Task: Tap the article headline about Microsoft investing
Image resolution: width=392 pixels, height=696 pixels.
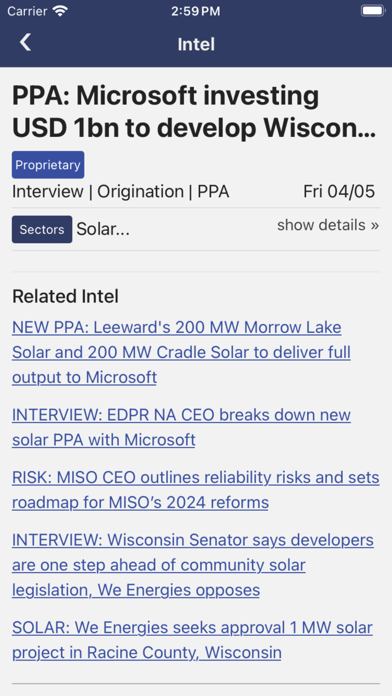Action: coord(194,112)
